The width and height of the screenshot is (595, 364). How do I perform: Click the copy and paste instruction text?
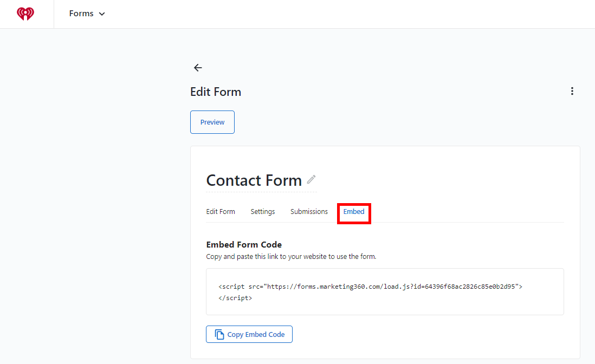click(291, 257)
